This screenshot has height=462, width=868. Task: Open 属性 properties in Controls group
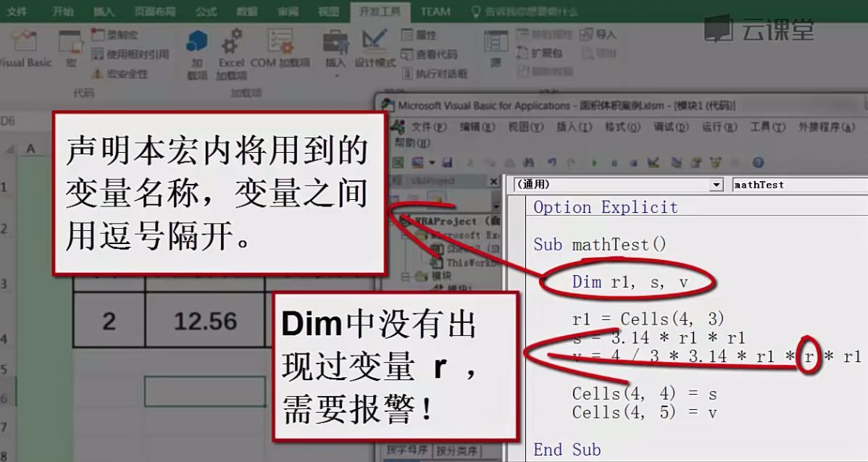(419, 35)
